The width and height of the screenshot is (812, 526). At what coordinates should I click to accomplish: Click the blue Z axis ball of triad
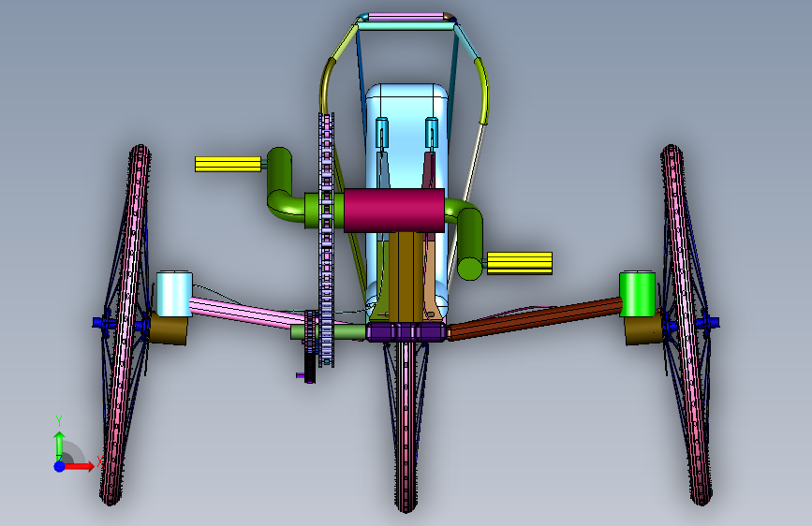59,466
